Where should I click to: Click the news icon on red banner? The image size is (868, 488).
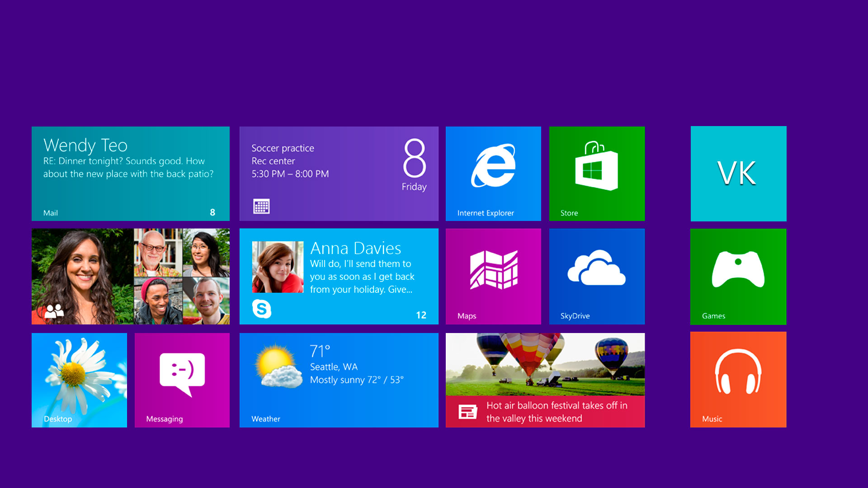(x=467, y=412)
